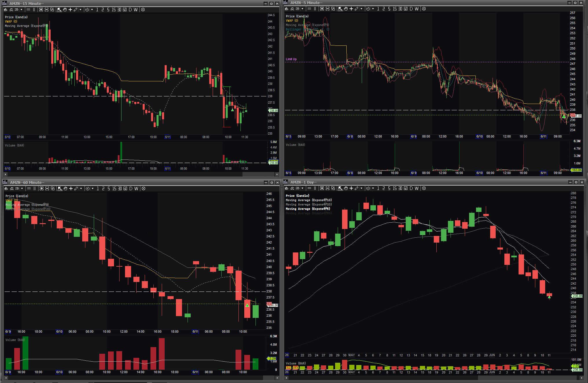This screenshot has width=588, height=383.
Task: Set 5 Minute chart to Weekly (W) interval
Action: point(417,9)
